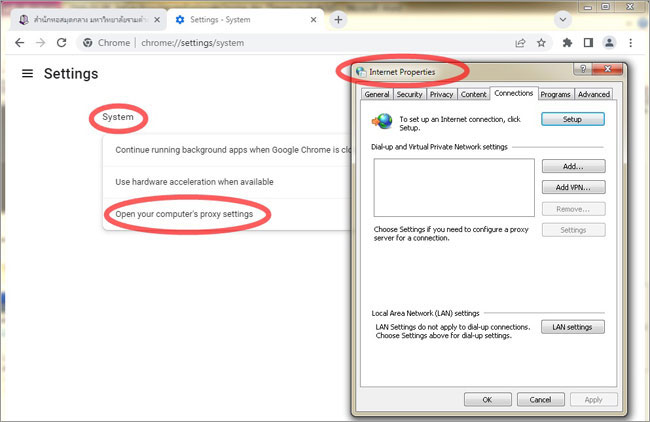Click the LAN settings button
This screenshot has height=422, width=650.
click(x=573, y=327)
